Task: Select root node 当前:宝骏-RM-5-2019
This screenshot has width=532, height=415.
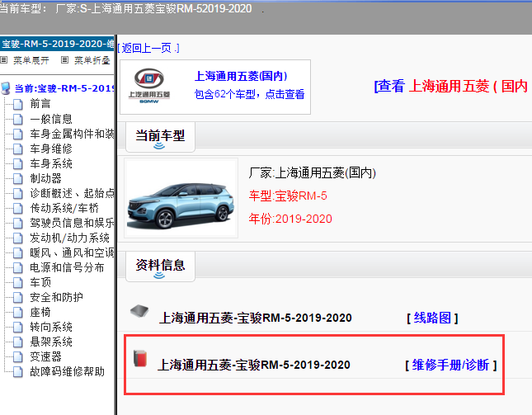Action: pyautogui.click(x=64, y=88)
